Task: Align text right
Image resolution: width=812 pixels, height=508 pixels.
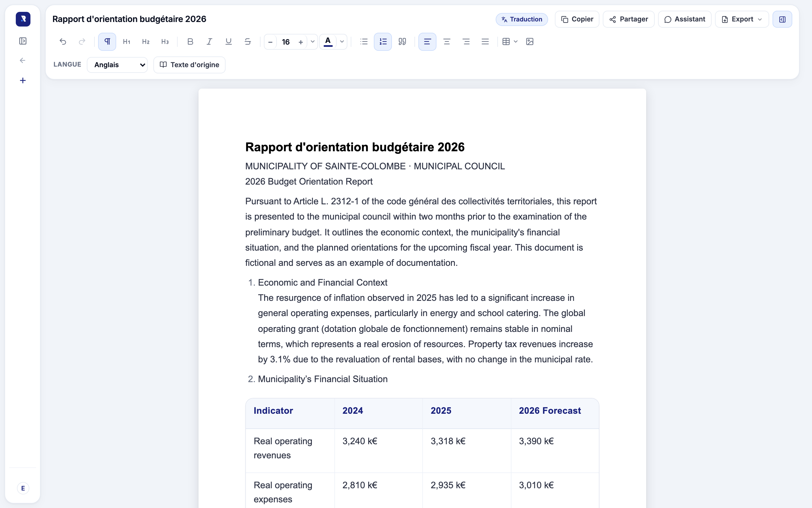Action: pos(466,42)
